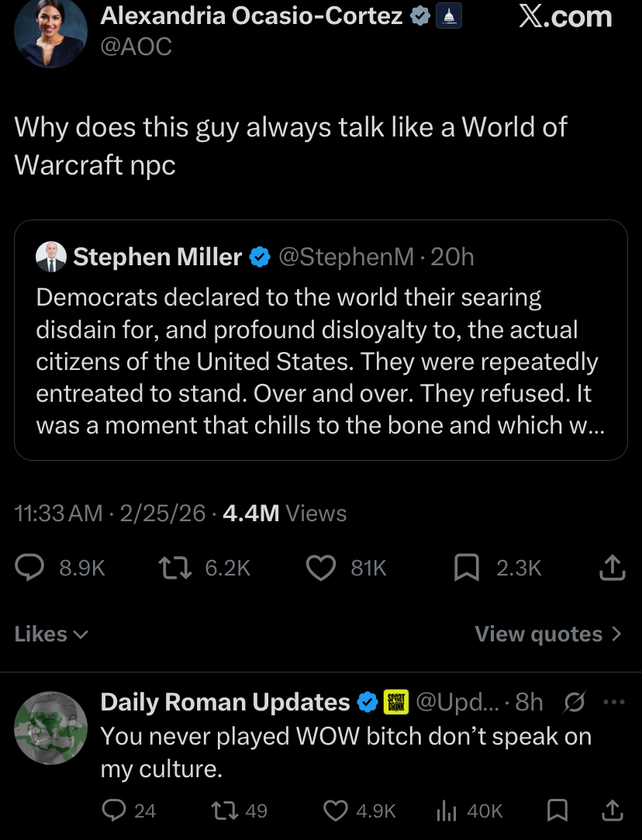Like AOC's tweet with the heart icon
Image resolution: width=642 pixels, height=840 pixels.
point(322,569)
